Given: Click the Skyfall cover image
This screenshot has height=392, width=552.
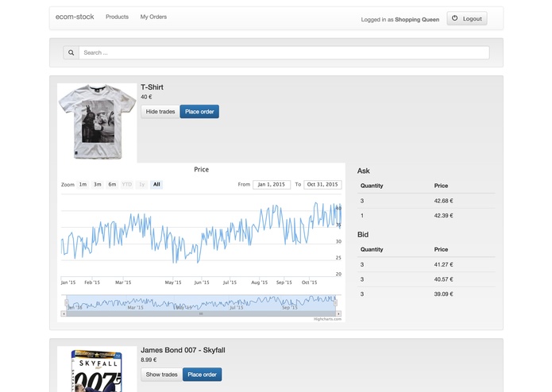Looking at the screenshot, I should click(x=97, y=369).
